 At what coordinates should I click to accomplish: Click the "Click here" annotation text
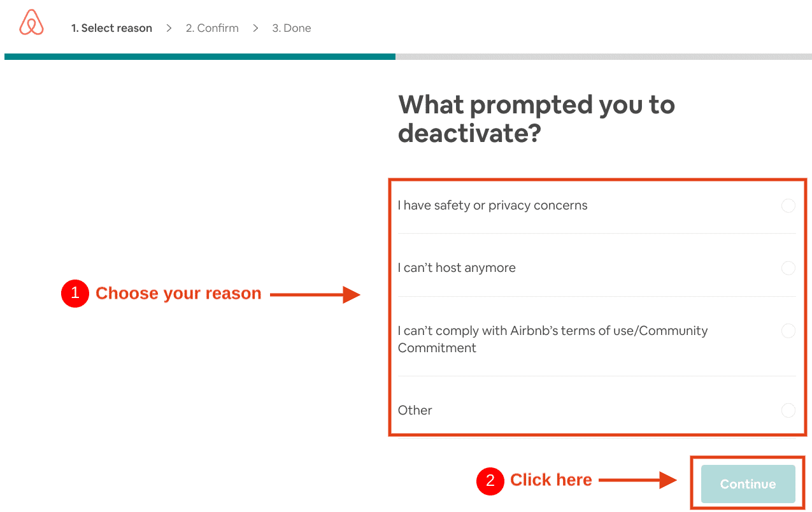point(551,480)
